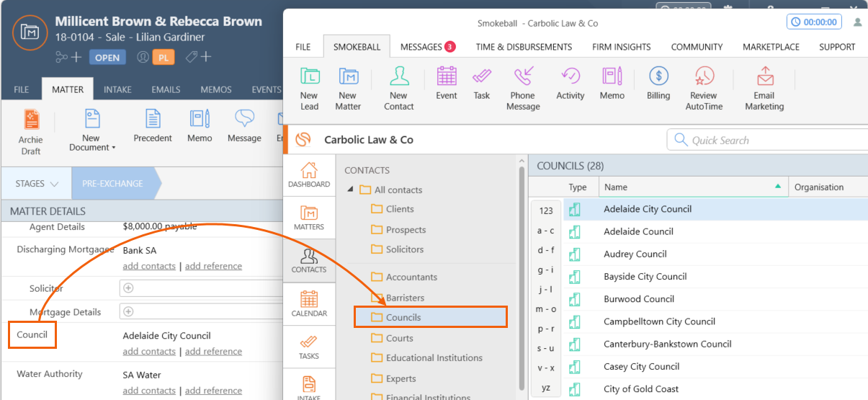Click the plus button in Mortgage Details field

tap(129, 311)
